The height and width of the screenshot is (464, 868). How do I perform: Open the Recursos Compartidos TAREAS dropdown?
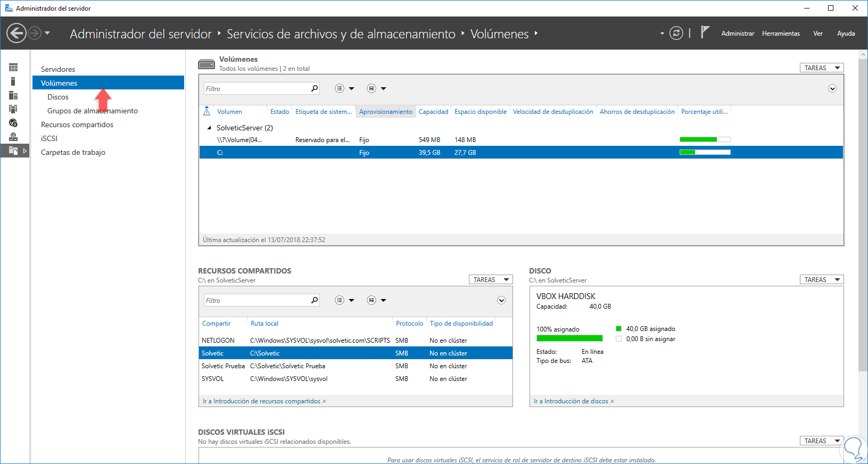click(x=491, y=280)
